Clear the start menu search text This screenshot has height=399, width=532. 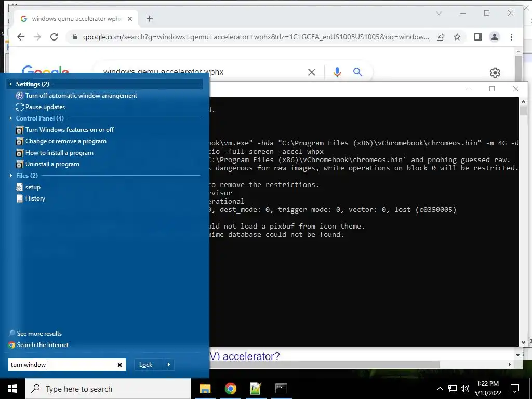click(120, 365)
